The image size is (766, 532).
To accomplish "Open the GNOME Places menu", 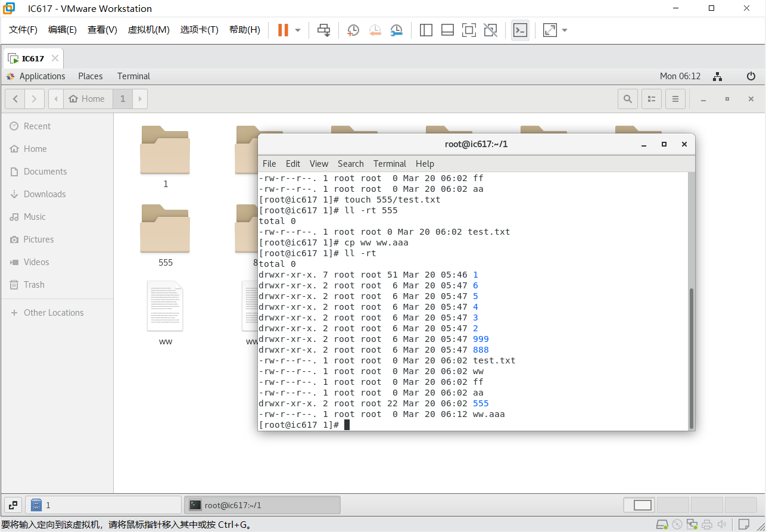I will (x=91, y=76).
